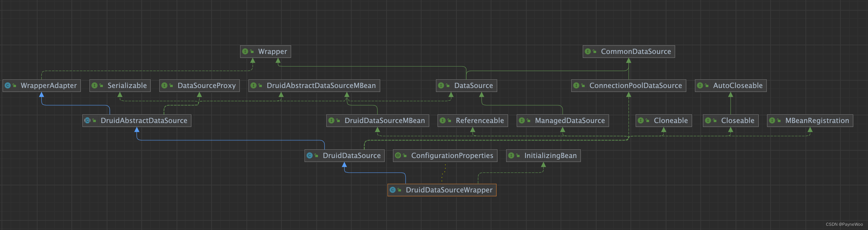This screenshot has width=868, height=230.
Task: Click the interface icon beside AutoCloseable
Action: [700, 85]
